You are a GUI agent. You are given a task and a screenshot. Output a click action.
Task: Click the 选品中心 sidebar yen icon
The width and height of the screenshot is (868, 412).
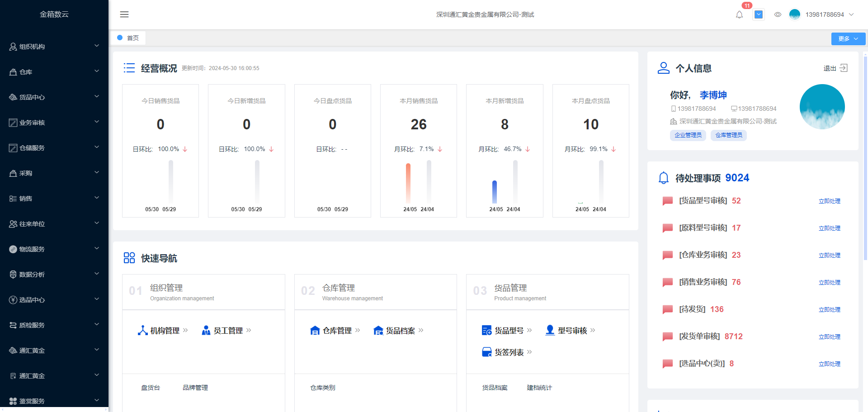pos(13,300)
